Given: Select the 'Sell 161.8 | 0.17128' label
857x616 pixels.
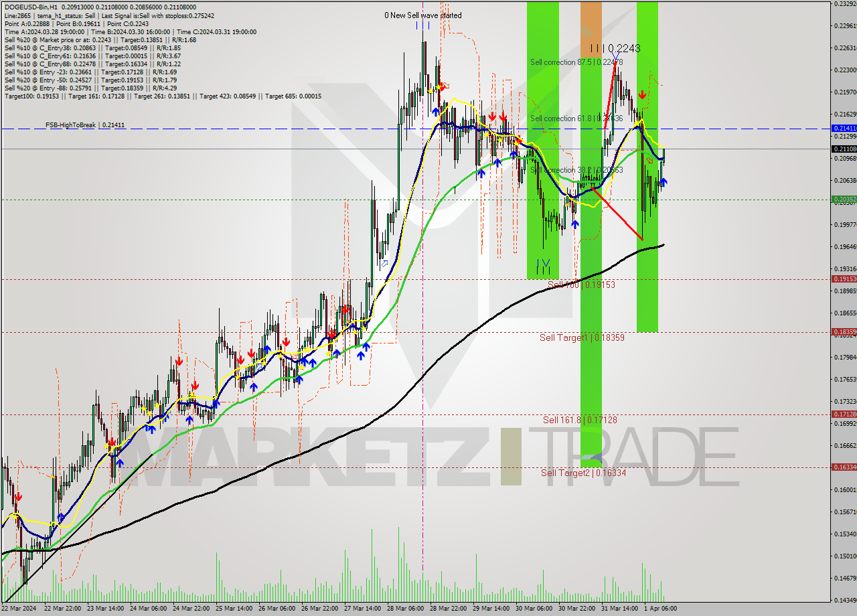Looking at the screenshot, I should [580, 420].
